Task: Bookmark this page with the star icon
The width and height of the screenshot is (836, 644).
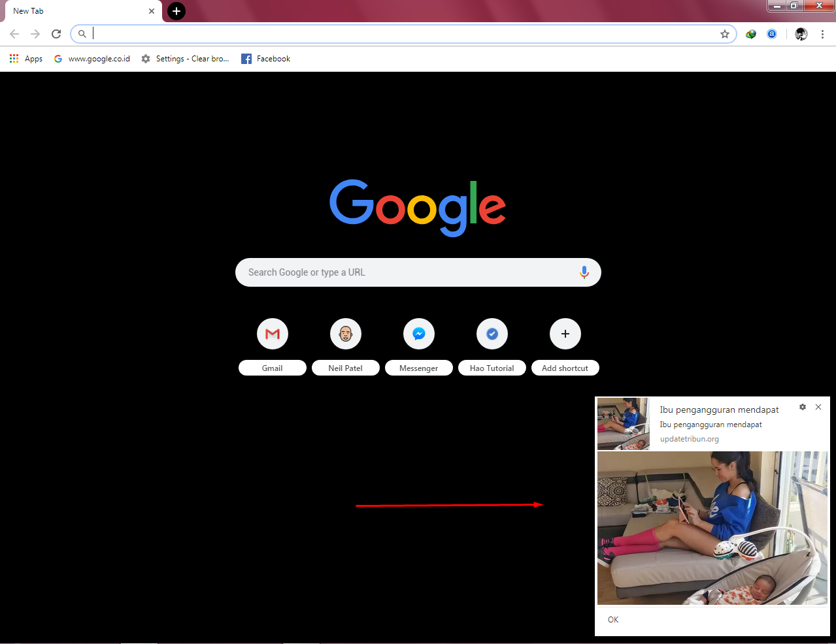Action: coord(724,34)
